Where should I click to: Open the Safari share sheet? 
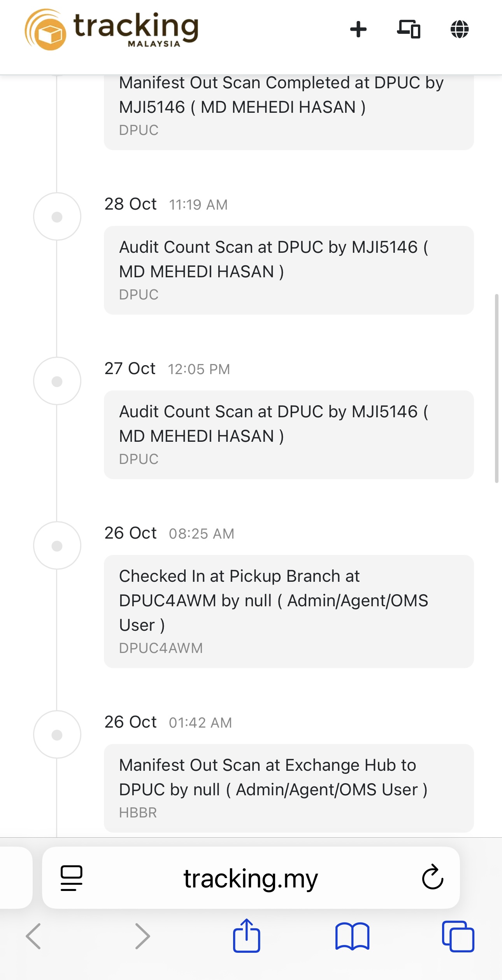click(246, 935)
